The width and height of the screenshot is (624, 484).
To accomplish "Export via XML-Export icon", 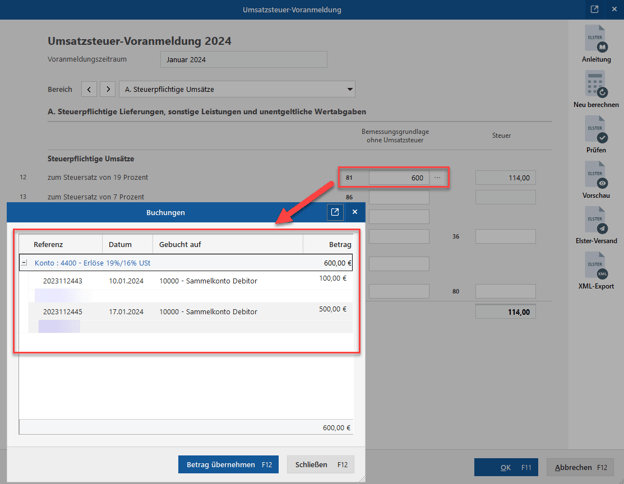I will (596, 266).
